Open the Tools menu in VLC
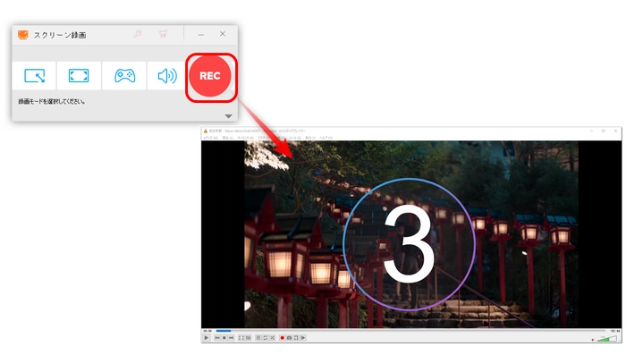 pos(294,138)
